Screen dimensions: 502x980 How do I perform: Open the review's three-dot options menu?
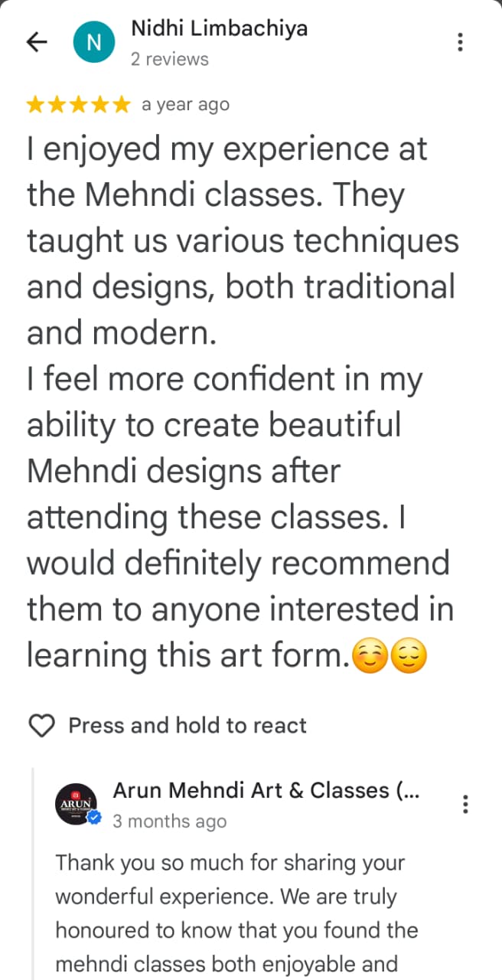point(460,42)
